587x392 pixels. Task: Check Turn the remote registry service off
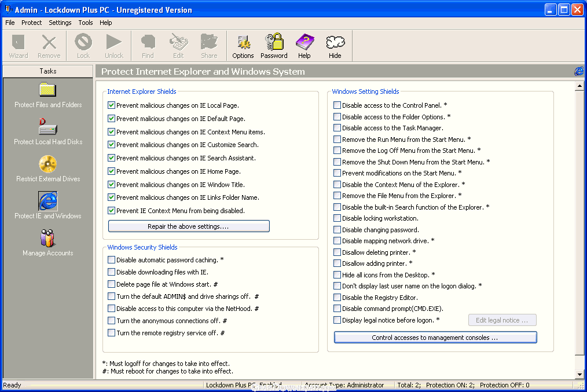(111, 332)
